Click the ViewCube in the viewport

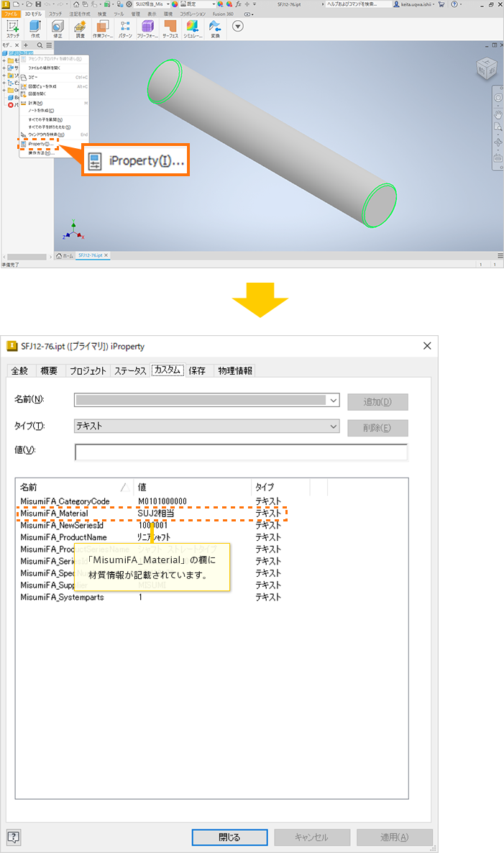(486, 70)
